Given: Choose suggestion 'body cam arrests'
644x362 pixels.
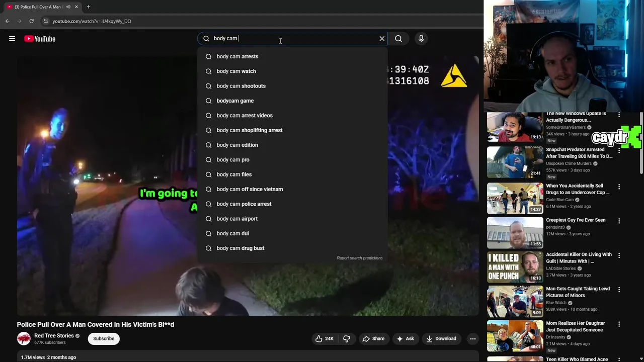Looking at the screenshot, I should pyautogui.click(x=292, y=56).
